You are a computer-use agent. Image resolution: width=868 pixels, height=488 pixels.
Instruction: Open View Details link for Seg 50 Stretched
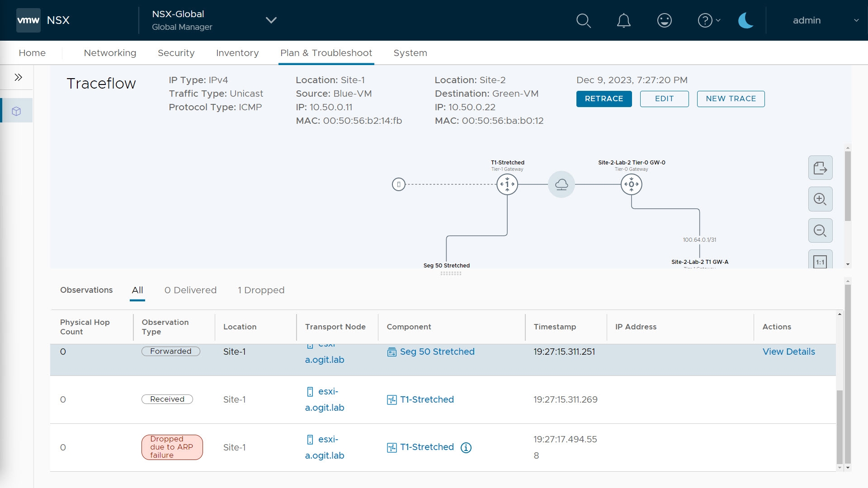pyautogui.click(x=788, y=352)
